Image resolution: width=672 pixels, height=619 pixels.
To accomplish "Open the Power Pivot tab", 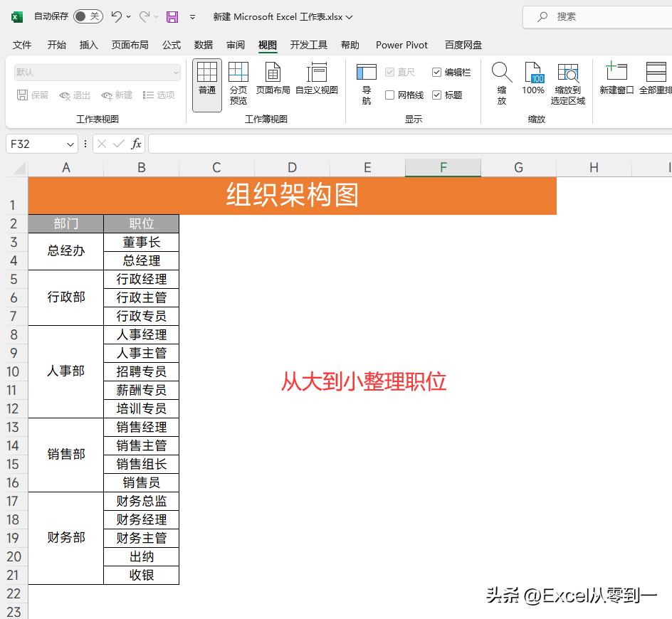I will [401, 45].
